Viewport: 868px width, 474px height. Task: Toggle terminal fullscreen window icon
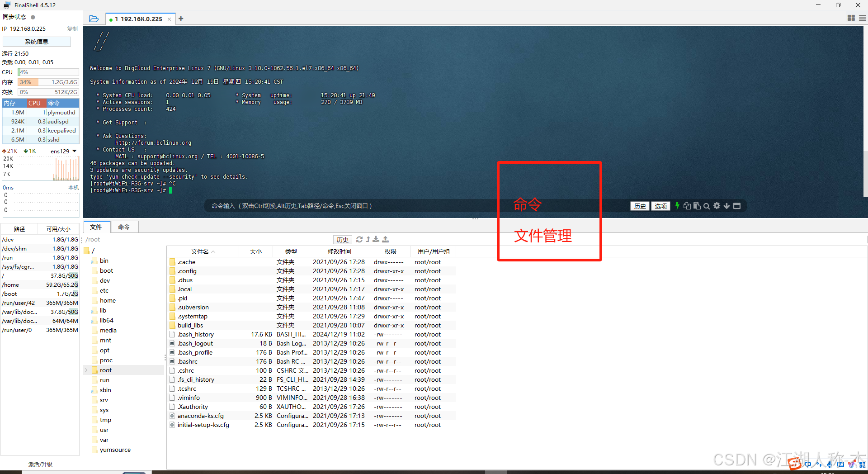pyautogui.click(x=737, y=206)
